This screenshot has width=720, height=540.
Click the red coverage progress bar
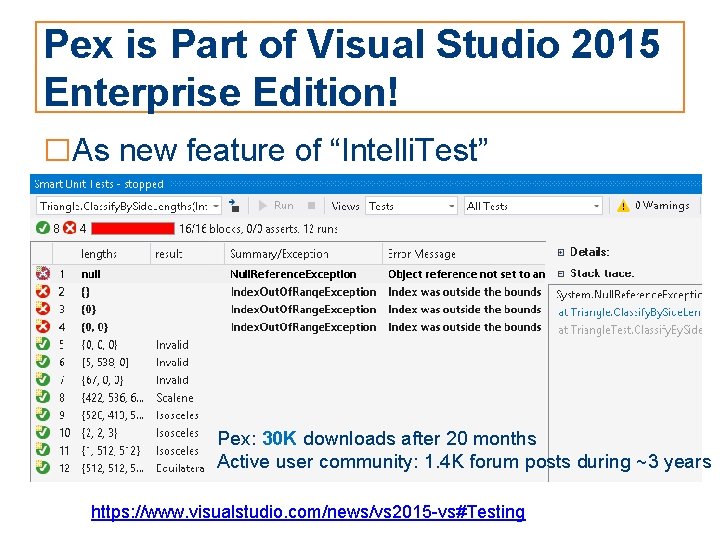pos(133,228)
